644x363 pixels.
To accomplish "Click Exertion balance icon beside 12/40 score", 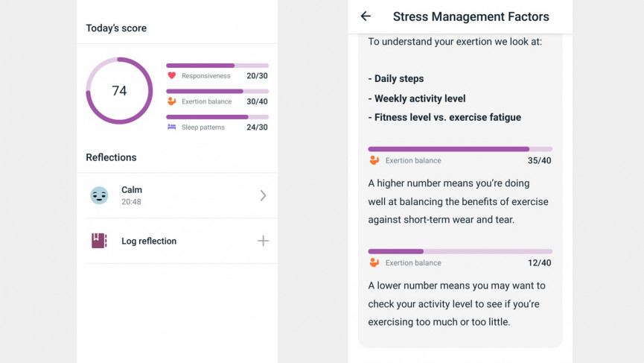I will pos(374,262).
